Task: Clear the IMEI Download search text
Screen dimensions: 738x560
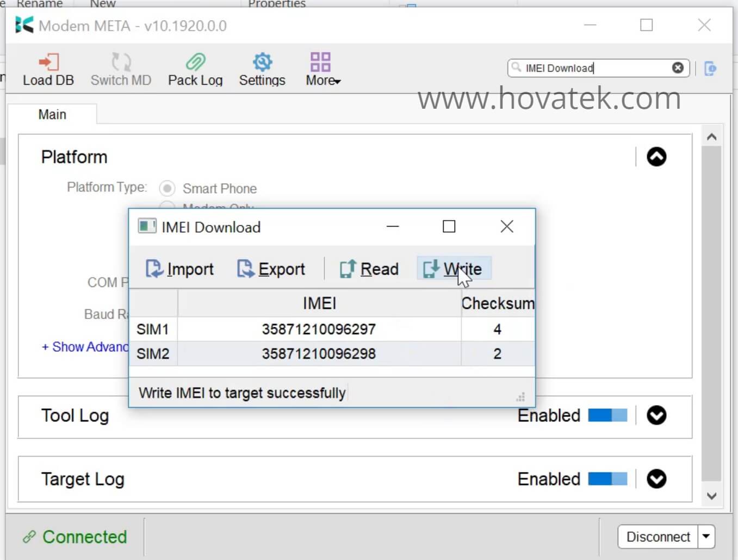Action: point(677,67)
